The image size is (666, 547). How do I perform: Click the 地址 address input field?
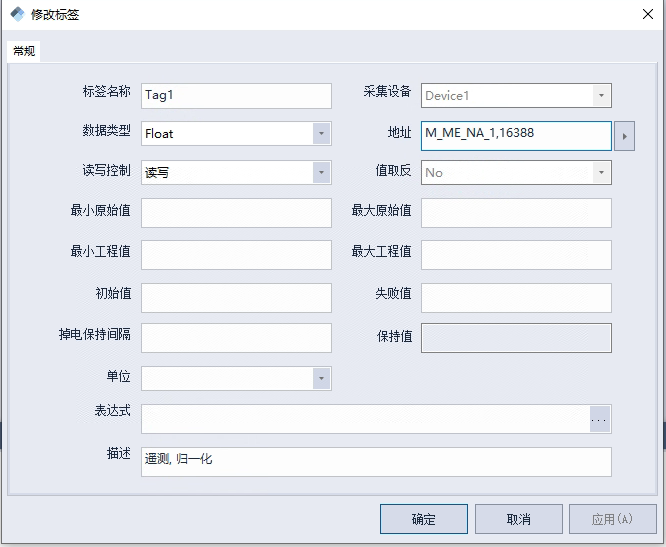[516, 136]
